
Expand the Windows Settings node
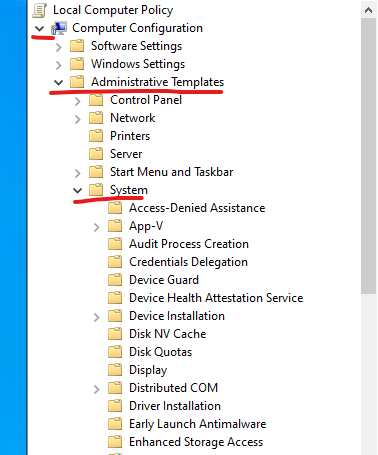[x=59, y=65]
